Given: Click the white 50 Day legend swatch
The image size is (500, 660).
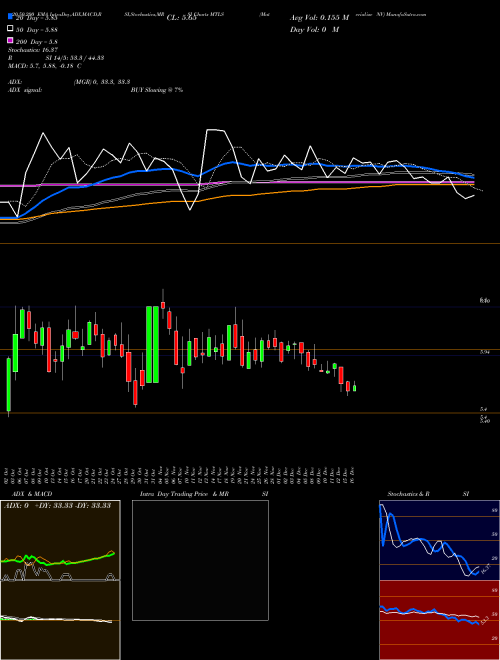Looking at the screenshot, I should coord(11,29).
